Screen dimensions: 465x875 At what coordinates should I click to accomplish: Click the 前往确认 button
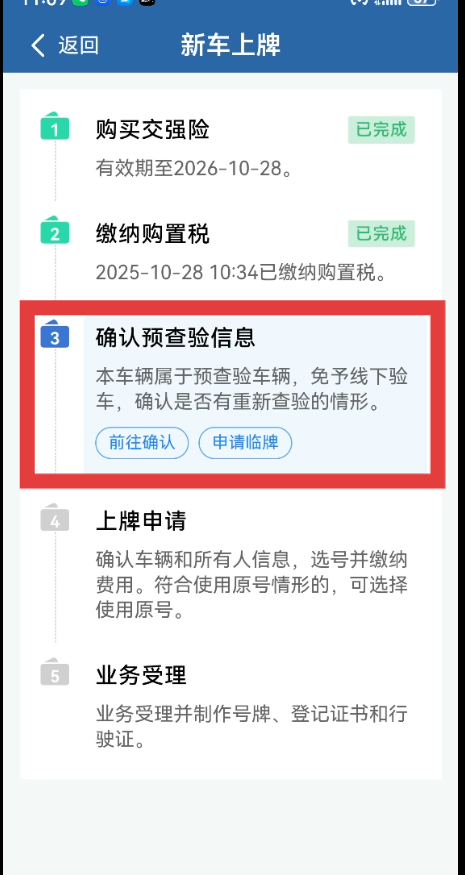[142, 443]
